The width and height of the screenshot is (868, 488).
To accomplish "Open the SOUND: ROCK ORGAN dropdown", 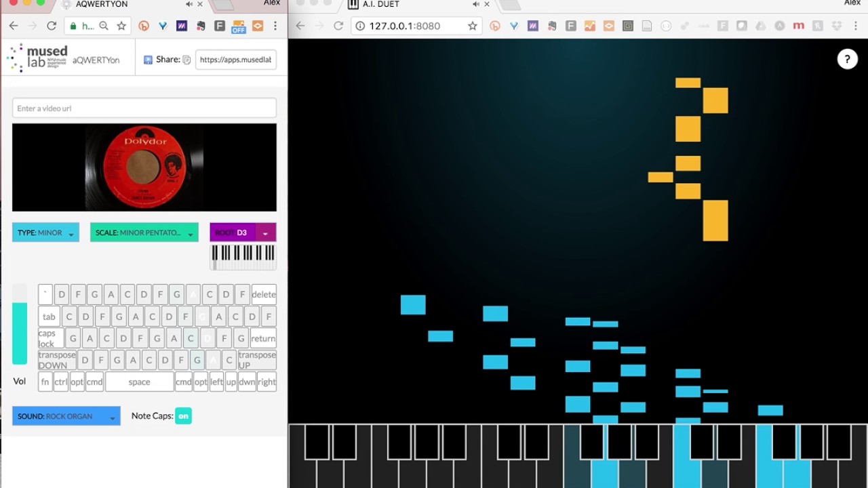I will [x=66, y=416].
